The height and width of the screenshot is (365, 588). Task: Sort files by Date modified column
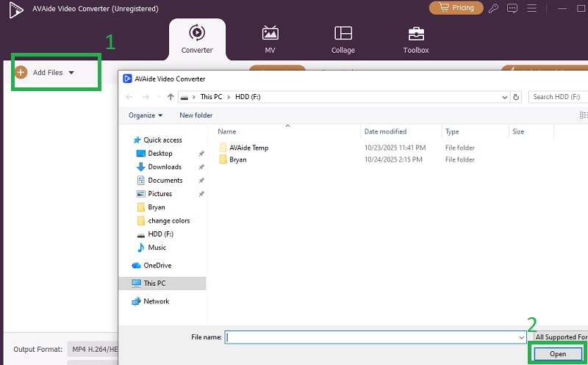pyautogui.click(x=385, y=131)
